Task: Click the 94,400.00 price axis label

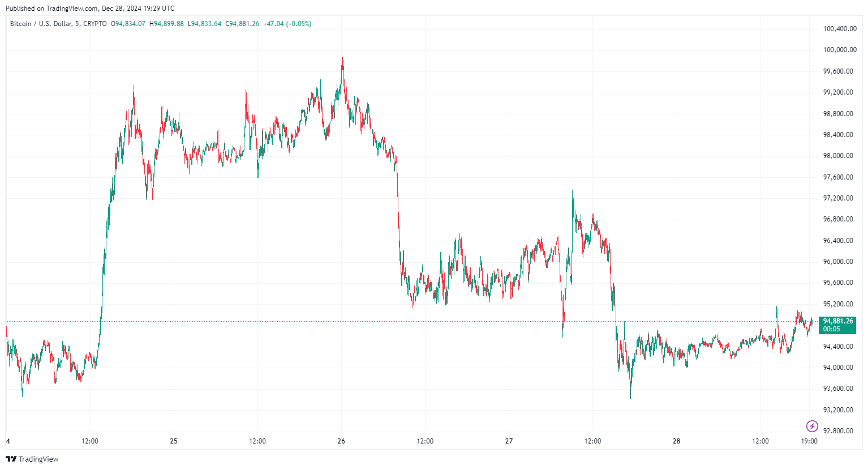Action: coord(838,347)
